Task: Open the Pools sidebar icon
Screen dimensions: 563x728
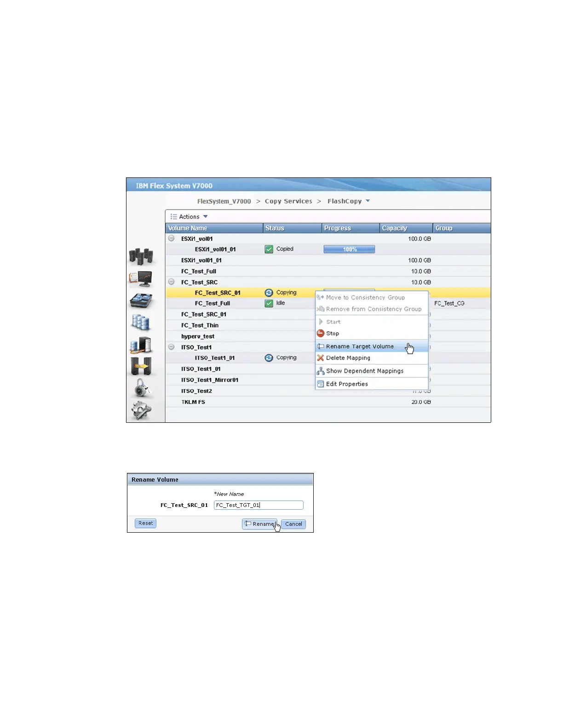Action: click(141, 301)
